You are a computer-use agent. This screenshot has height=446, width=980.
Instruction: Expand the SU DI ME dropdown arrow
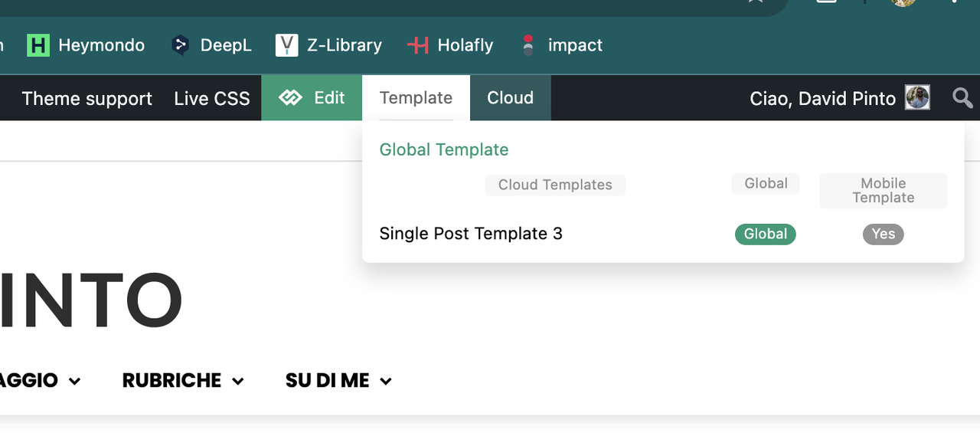[386, 382]
